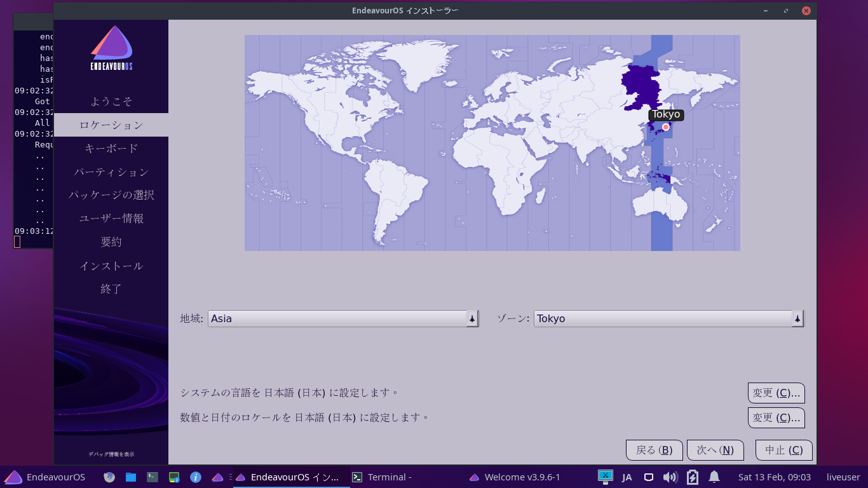Change the system language setting button
Viewport: 868px width, 488px height.
[x=776, y=393]
